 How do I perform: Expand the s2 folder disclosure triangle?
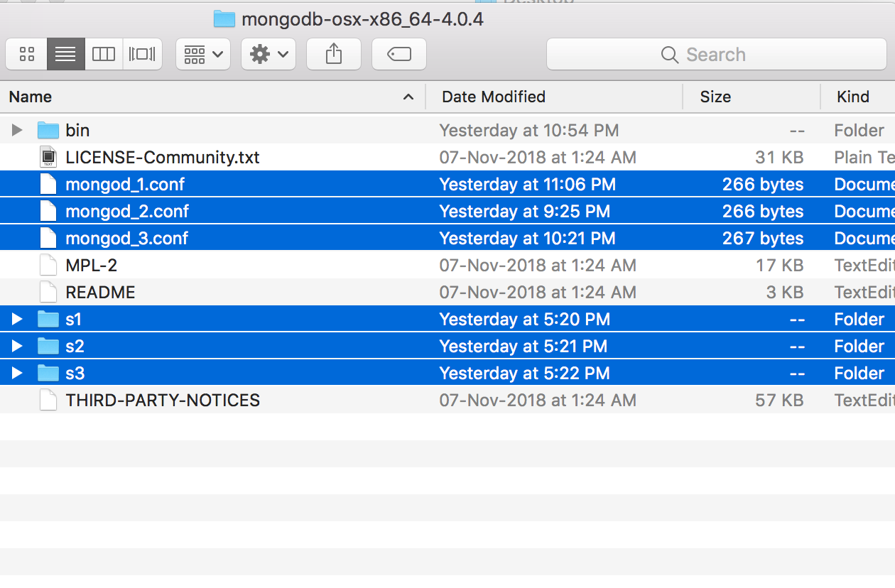[16, 346]
